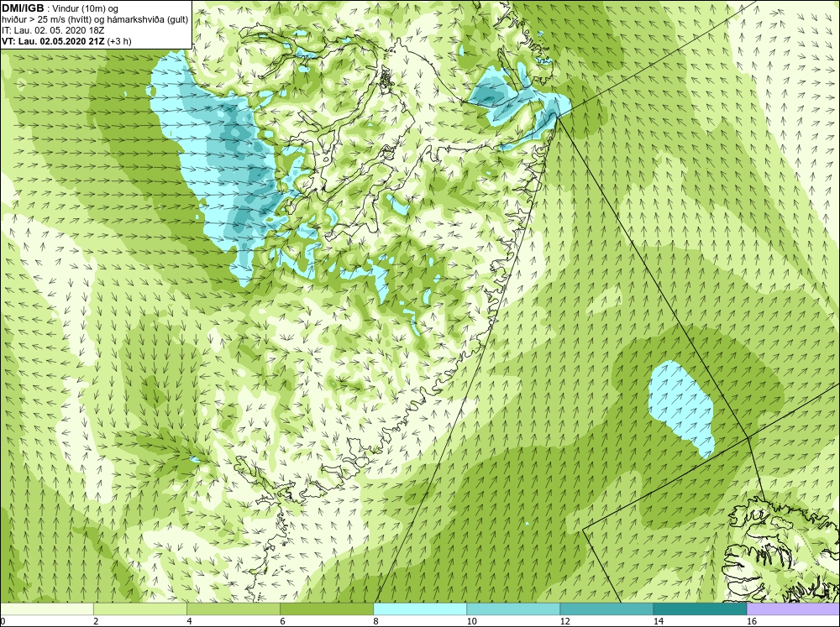Click the "Vindur (10m) og" text
Screen dimensions: 840x627
tap(87, 9)
